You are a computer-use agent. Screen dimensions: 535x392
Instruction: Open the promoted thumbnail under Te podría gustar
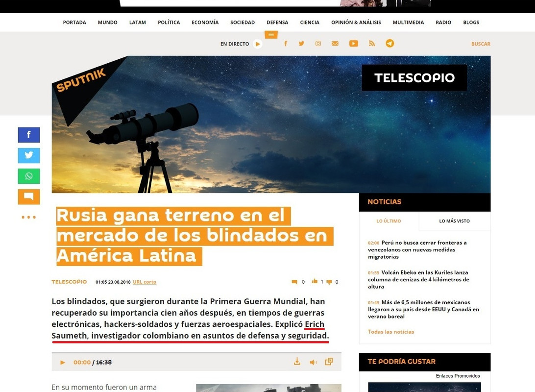point(424,387)
